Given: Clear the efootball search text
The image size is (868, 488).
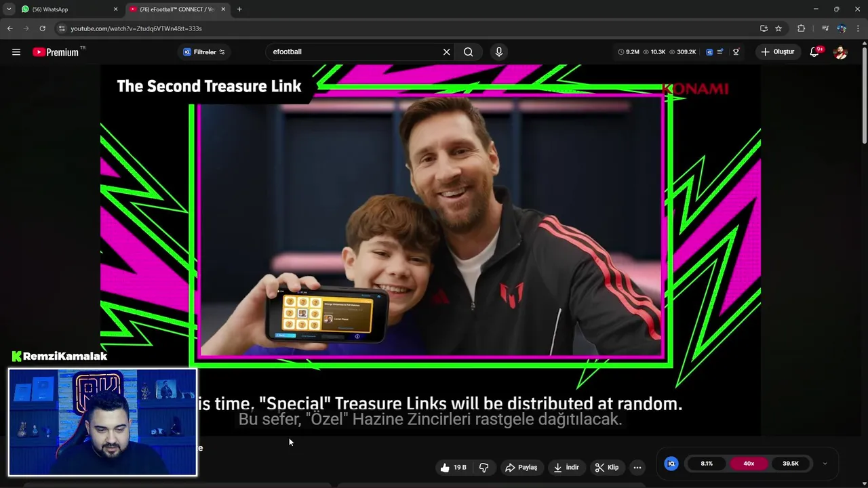Looking at the screenshot, I should [446, 52].
